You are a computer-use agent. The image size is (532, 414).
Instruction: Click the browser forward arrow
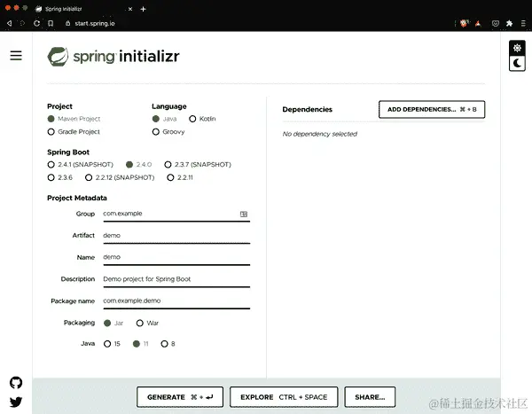point(22,23)
